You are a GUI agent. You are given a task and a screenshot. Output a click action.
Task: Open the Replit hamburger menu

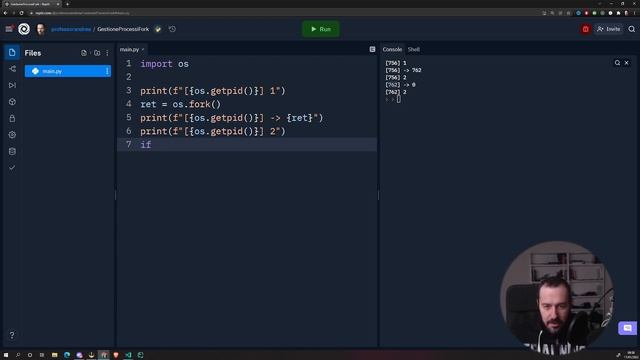[9, 29]
